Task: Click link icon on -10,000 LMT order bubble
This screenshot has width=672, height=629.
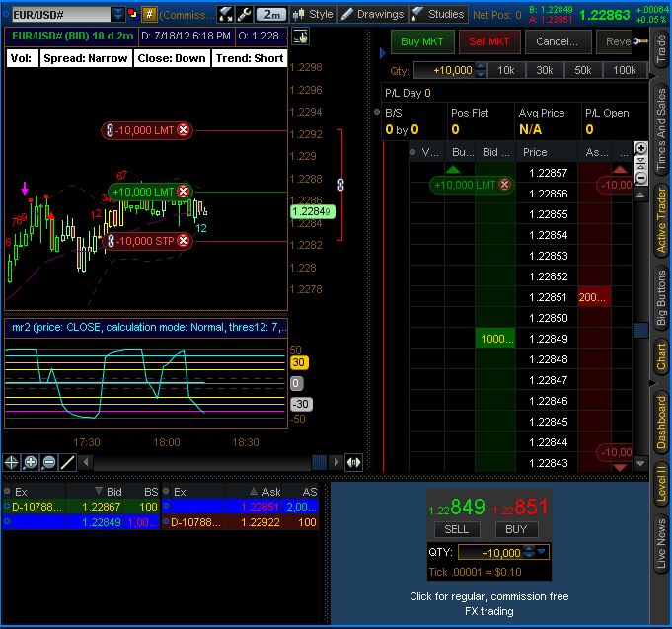Action: pos(110,130)
